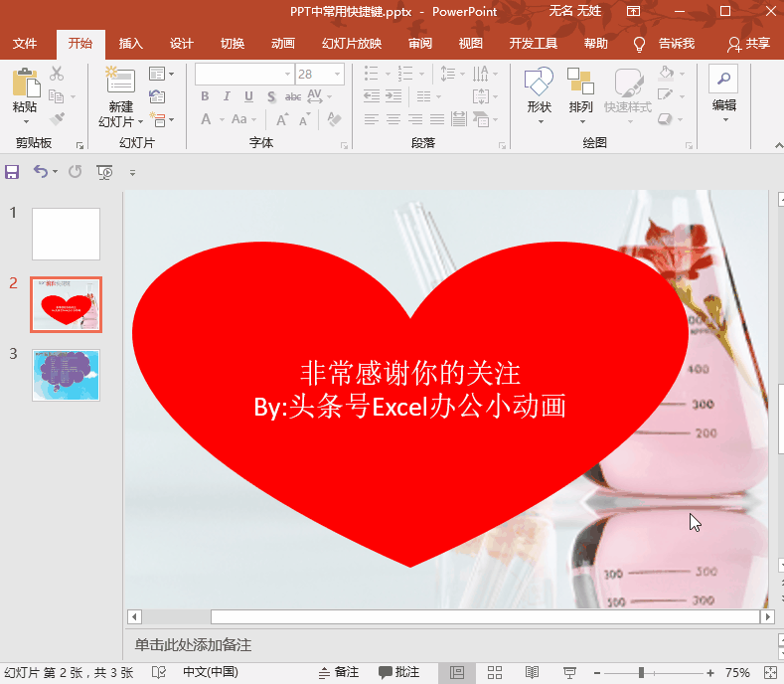Switch to the 动画 Animations tab

click(283, 44)
